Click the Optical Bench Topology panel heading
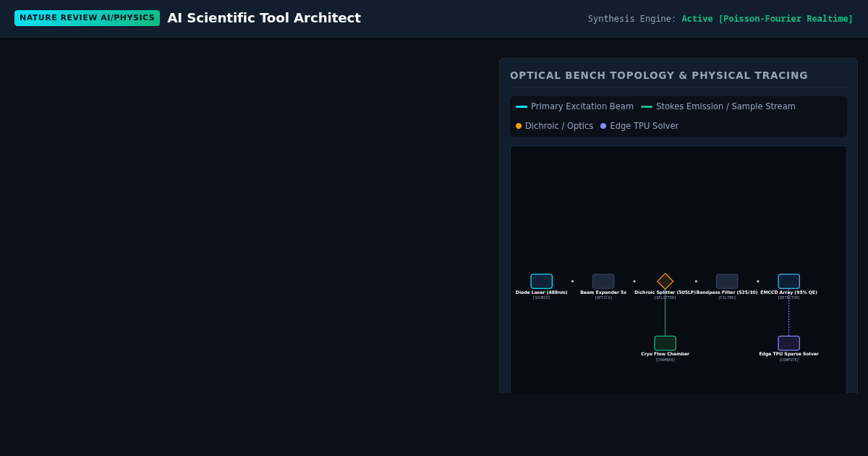 click(x=659, y=75)
